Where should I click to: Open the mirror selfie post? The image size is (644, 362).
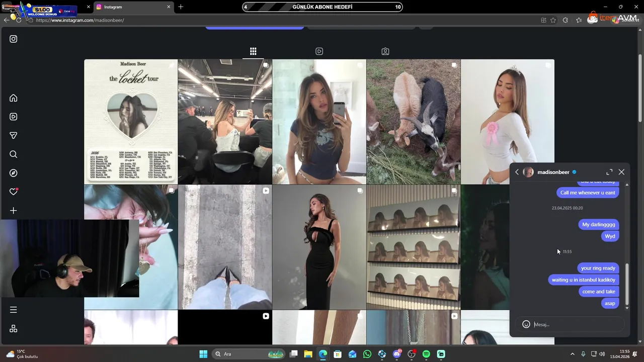click(x=319, y=122)
